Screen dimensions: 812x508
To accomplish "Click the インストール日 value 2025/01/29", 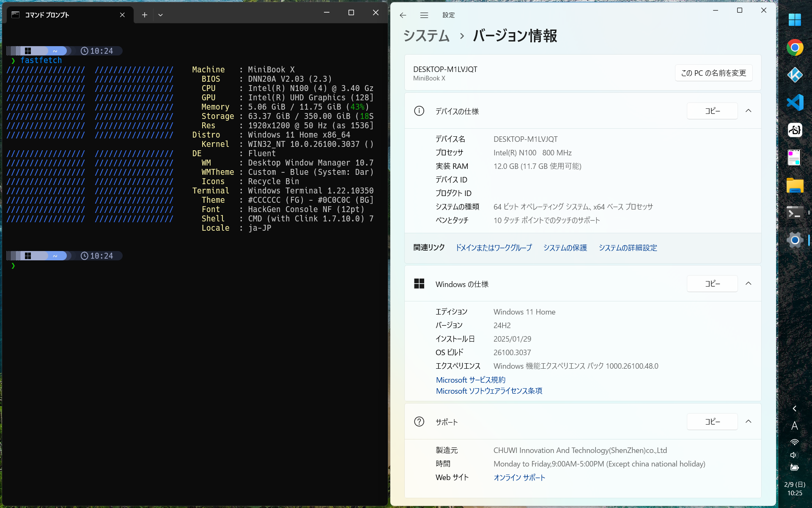I will [512, 339].
